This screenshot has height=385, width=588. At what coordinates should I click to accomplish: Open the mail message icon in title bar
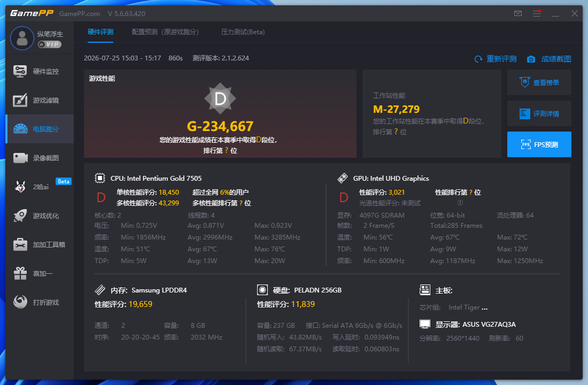click(x=518, y=13)
